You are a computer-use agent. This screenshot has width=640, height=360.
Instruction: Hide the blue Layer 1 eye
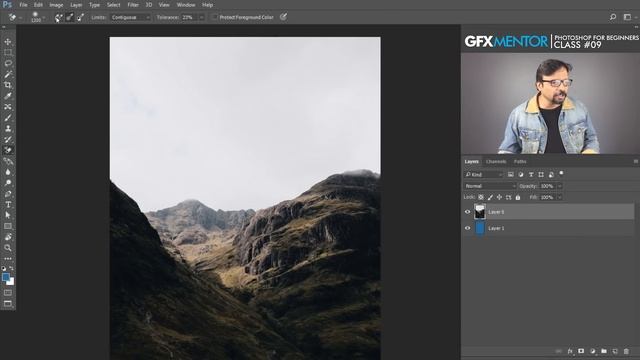(468, 228)
